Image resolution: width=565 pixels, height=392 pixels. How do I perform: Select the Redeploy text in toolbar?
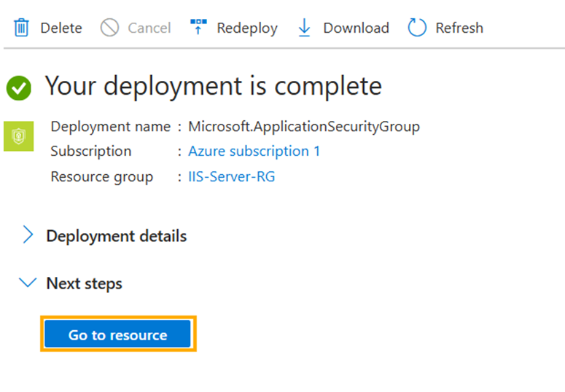(247, 28)
